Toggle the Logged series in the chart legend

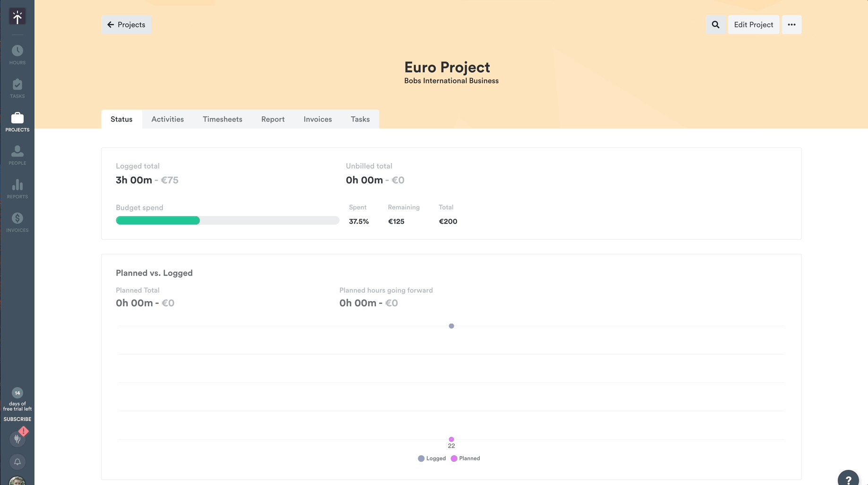click(431, 458)
